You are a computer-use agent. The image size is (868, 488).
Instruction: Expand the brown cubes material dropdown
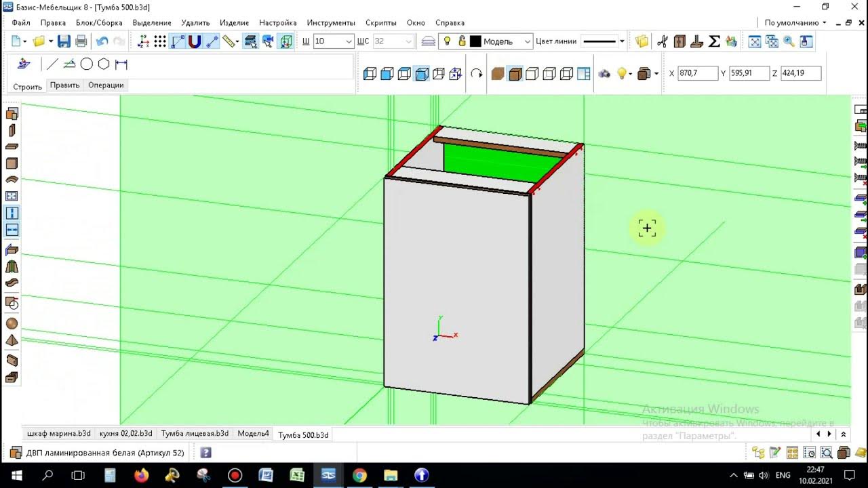pos(656,74)
